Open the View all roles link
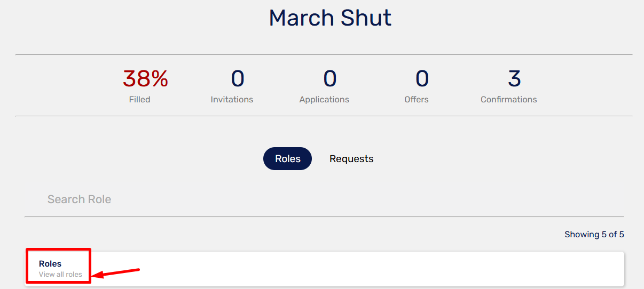The image size is (644, 289). pos(60,274)
